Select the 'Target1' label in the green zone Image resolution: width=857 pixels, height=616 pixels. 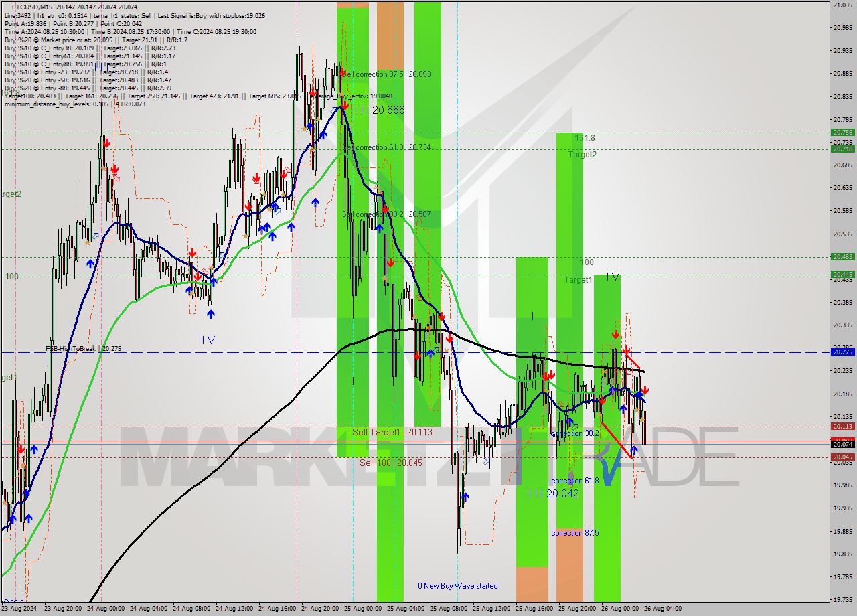[x=578, y=280]
